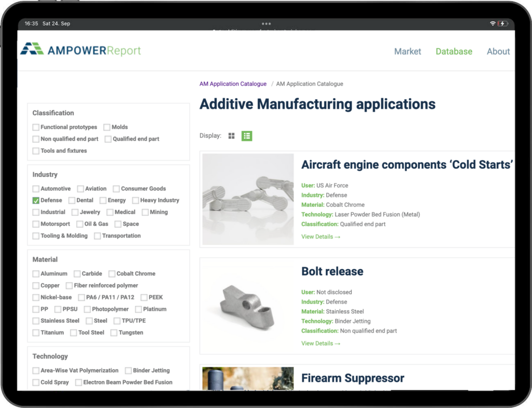Open View Details for Aircraft engine components
The height and width of the screenshot is (408, 532).
(321, 237)
